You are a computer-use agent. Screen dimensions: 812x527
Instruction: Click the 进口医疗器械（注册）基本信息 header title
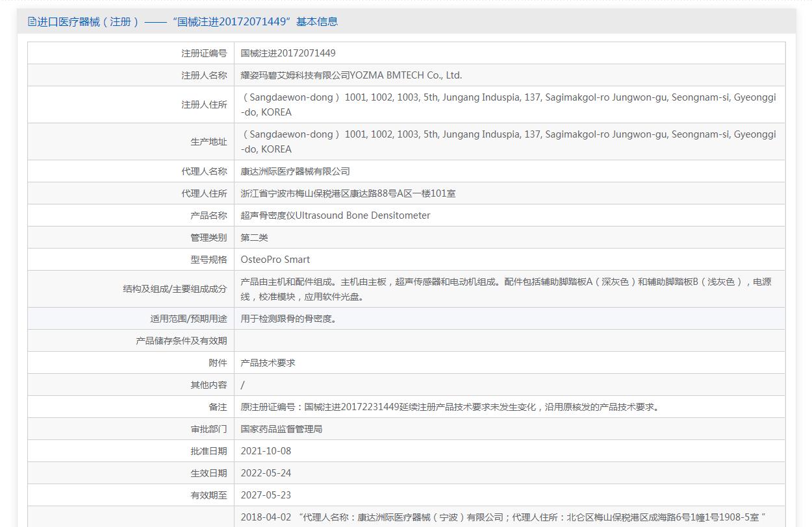click(187, 21)
